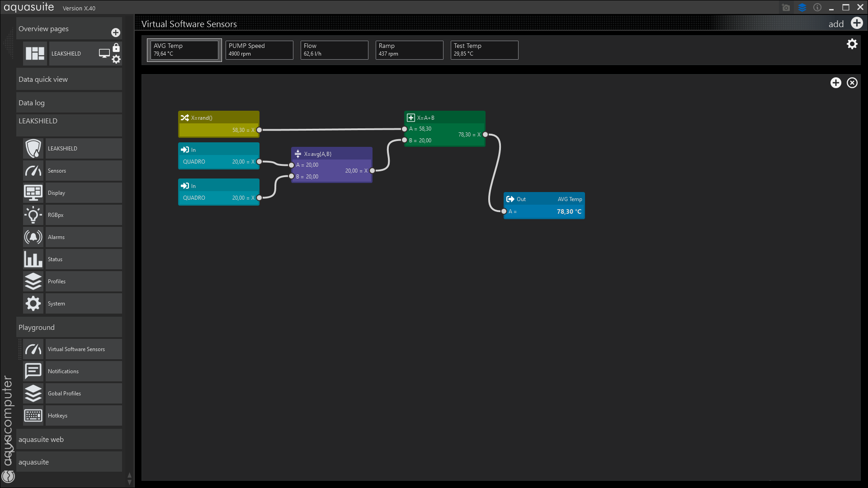Image resolution: width=868 pixels, height=488 pixels.
Task: Click the 78,30 °C value in Out node
Action: tap(569, 211)
